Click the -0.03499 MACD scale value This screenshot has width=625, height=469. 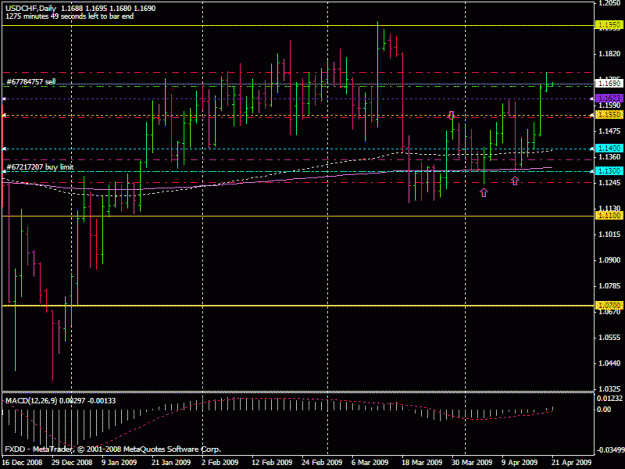tap(610, 450)
